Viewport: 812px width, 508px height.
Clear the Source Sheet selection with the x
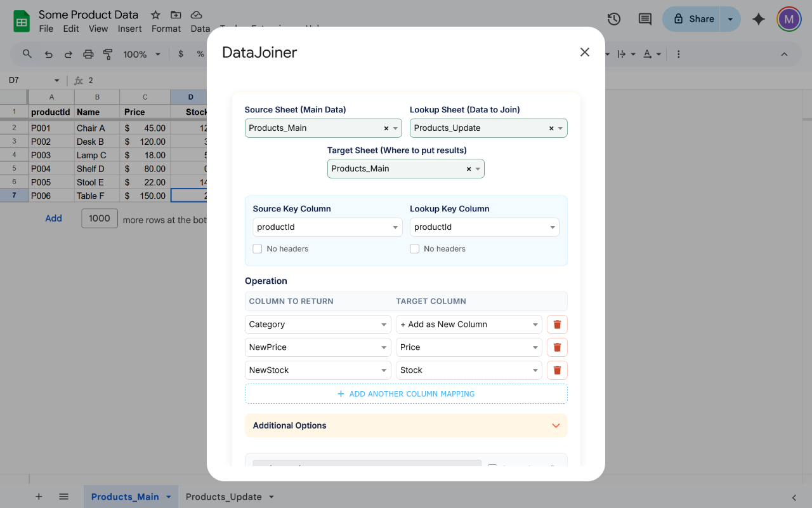[x=386, y=128]
